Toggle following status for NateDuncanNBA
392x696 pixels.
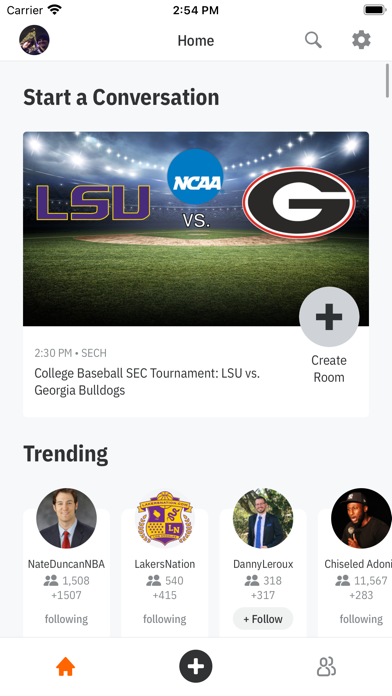click(66, 619)
